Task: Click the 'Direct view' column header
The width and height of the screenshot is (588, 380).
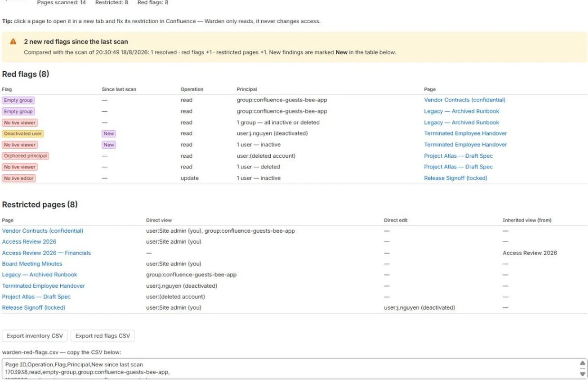Action: click(159, 220)
